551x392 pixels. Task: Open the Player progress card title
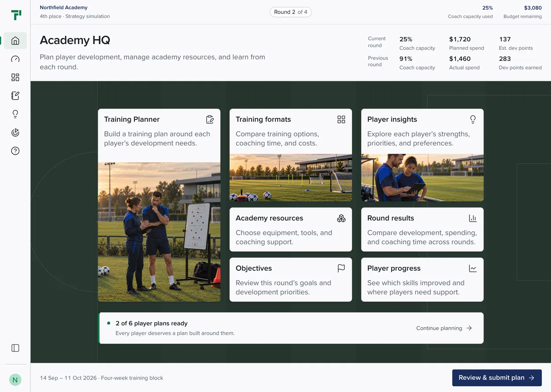tap(394, 268)
